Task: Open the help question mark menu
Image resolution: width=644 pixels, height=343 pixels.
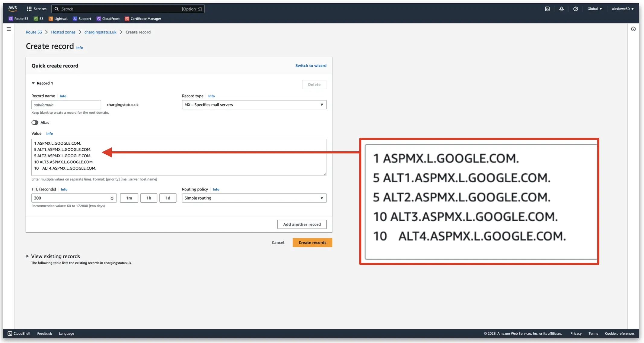Action: point(575,9)
